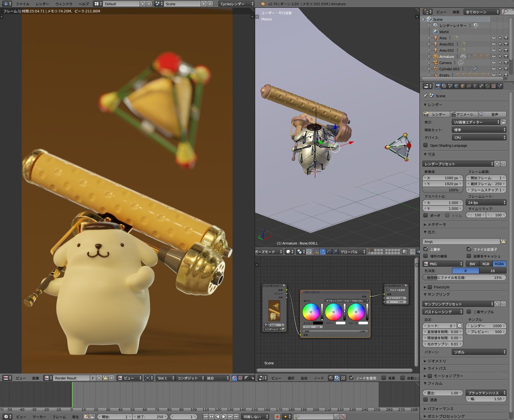The width and height of the screenshot is (514, 420).
Task: Select the RGBA color mode button
Action: (x=499, y=264)
